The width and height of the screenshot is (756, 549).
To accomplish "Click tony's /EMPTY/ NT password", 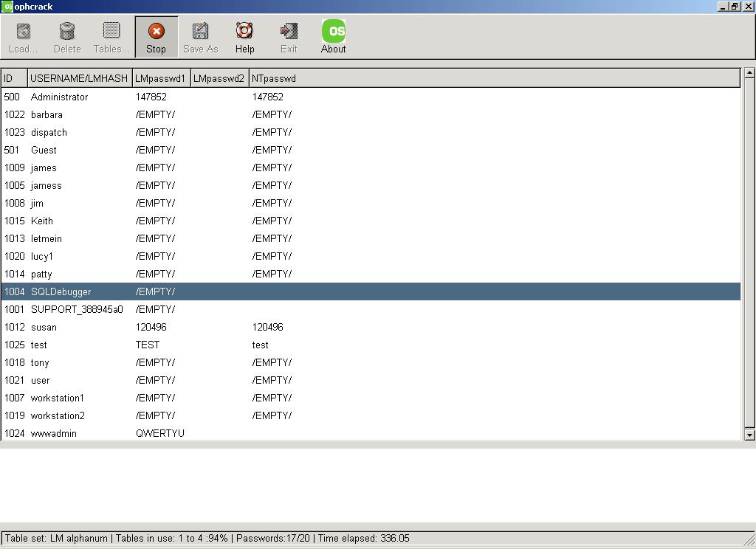I will click(272, 362).
